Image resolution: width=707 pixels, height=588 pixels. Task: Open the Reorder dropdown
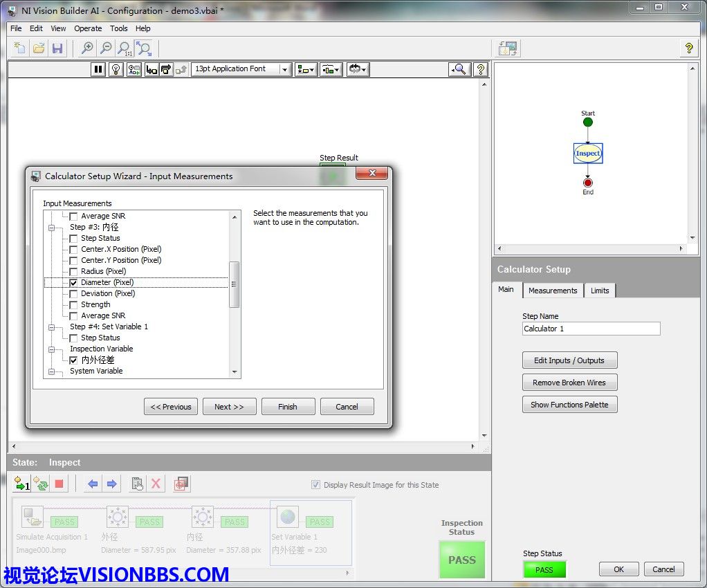(x=358, y=69)
